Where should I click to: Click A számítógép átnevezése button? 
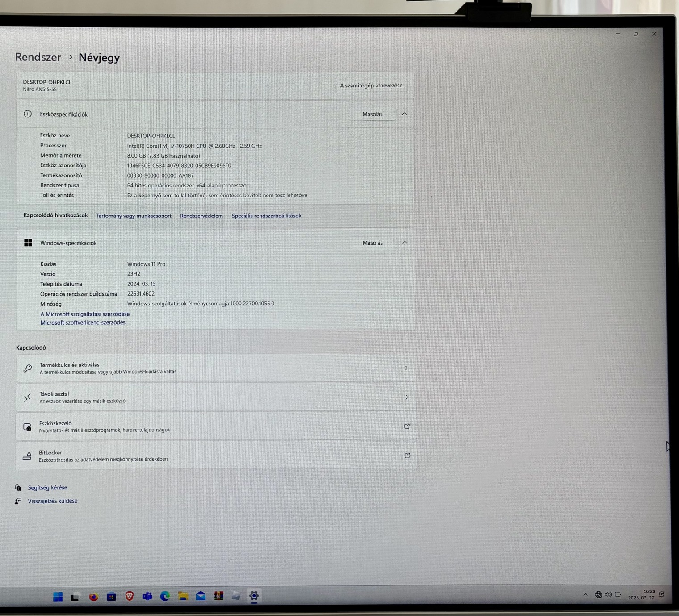371,86
